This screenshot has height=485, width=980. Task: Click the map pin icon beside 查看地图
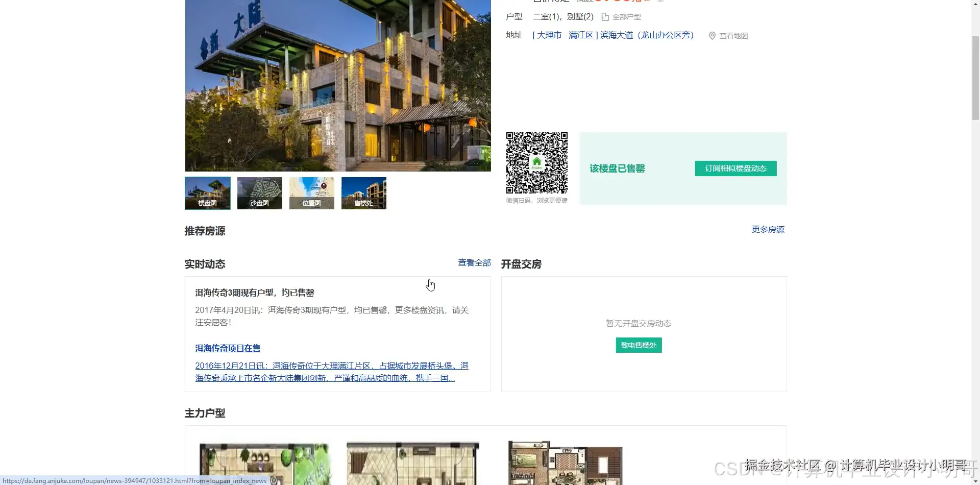tap(712, 36)
